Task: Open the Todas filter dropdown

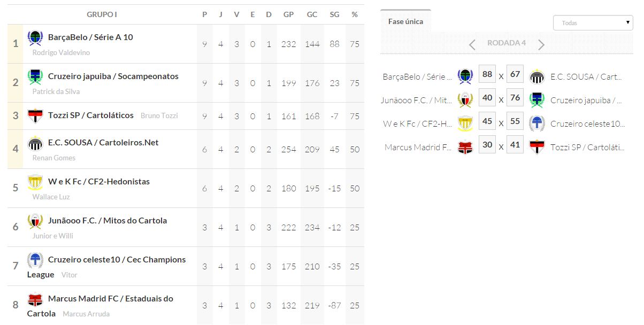Action: [593, 23]
